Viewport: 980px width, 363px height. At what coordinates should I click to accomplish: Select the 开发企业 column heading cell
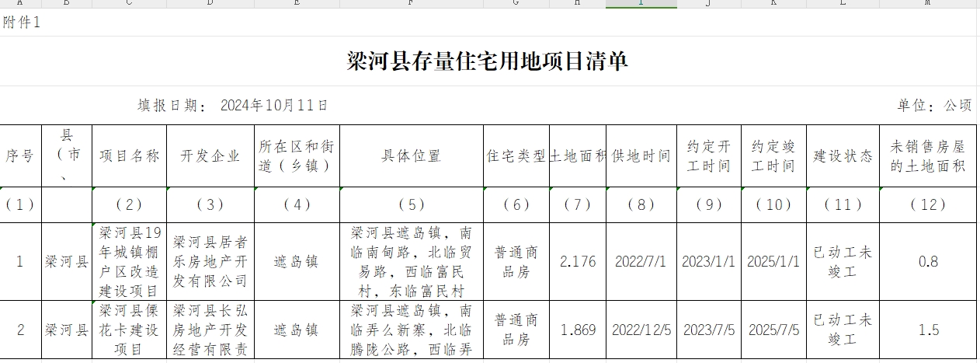point(210,155)
